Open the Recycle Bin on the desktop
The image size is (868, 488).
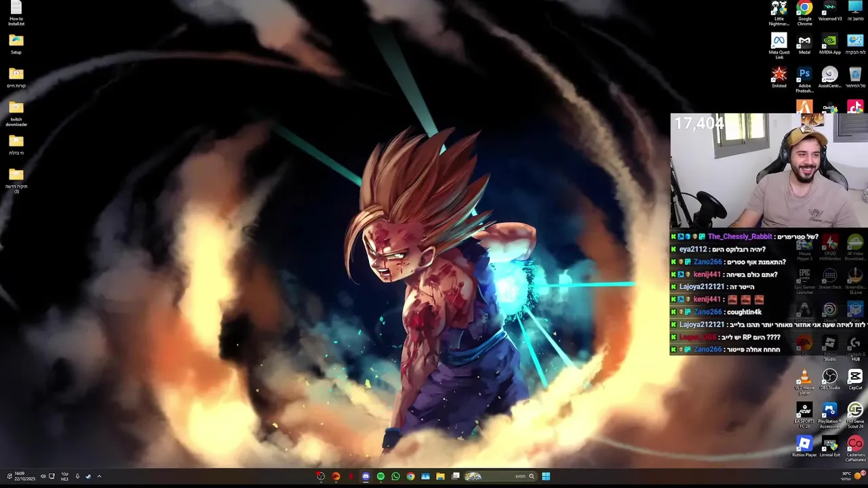(x=855, y=77)
